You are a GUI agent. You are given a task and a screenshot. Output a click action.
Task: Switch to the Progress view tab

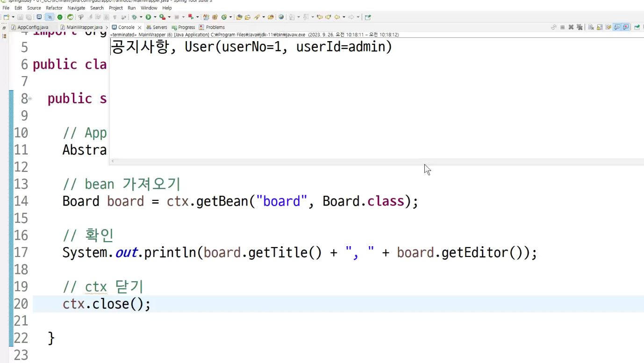pos(183,28)
